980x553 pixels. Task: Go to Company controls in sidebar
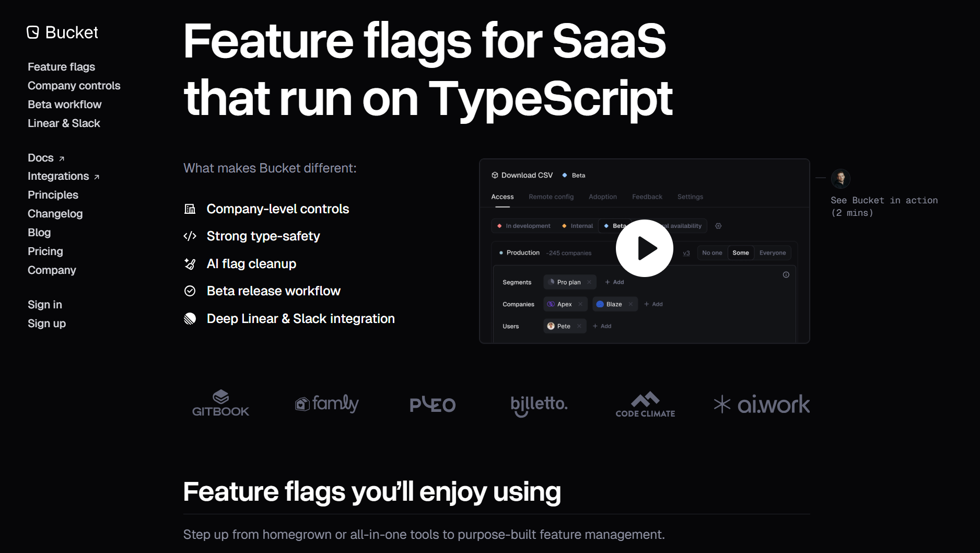pyautogui.click(x=74, y=86)
